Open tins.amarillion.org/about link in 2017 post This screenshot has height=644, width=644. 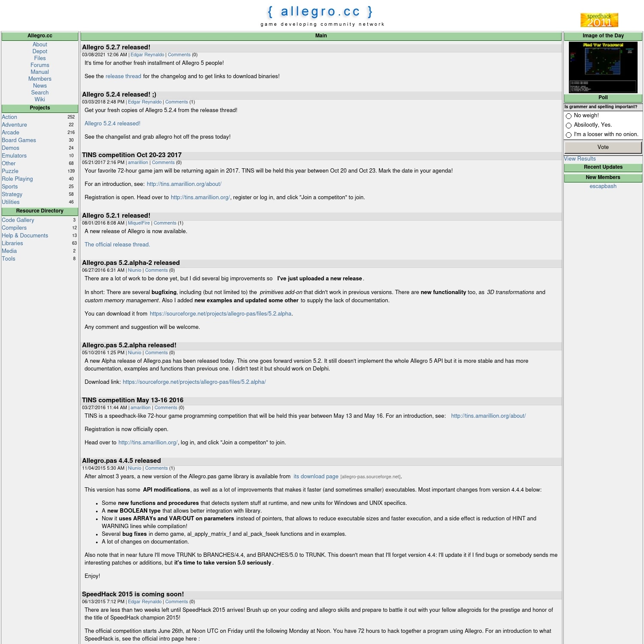pyautogui.click(x=184, y=184)
